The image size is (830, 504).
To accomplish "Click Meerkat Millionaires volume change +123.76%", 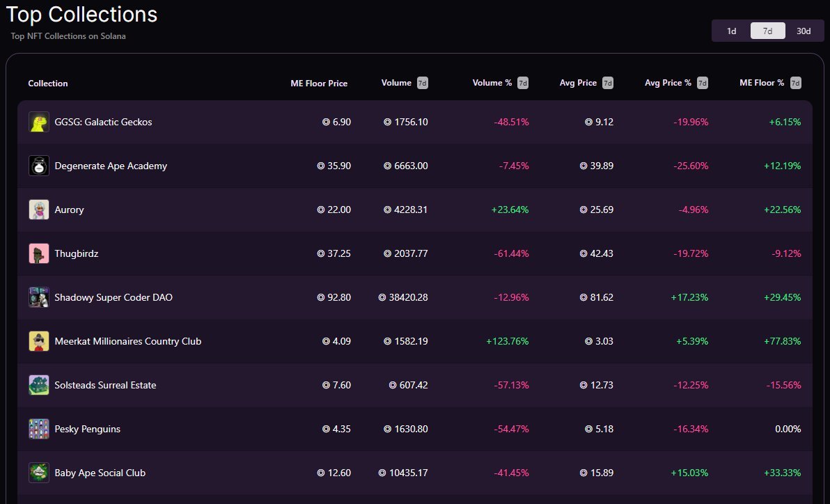I will [x=507, y=342].
